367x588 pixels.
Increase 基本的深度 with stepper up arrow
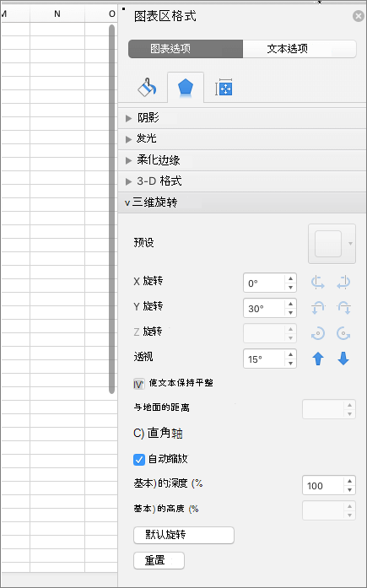click(x=349, y=481)
